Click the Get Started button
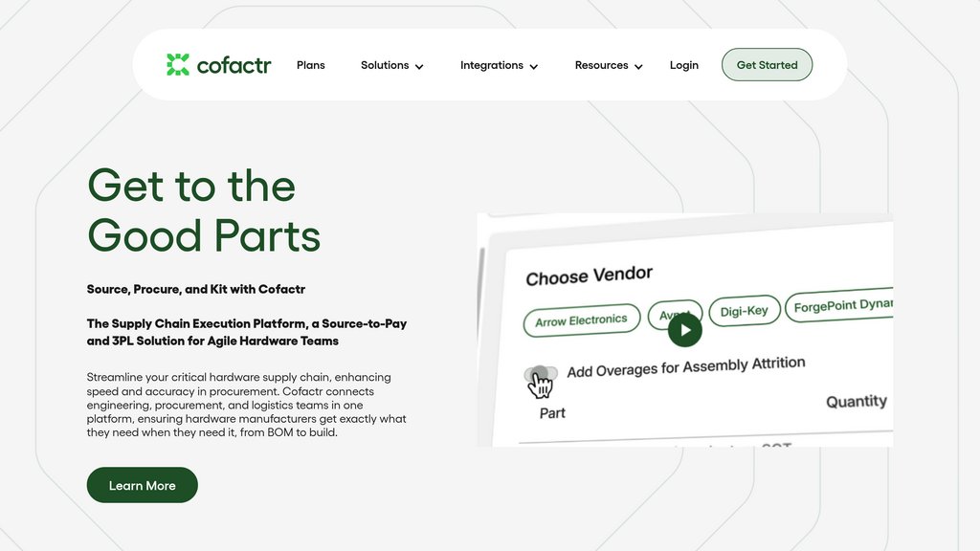The width and height of the screenshot is (980, 551). pyautogui.click(x=767, y=64)
